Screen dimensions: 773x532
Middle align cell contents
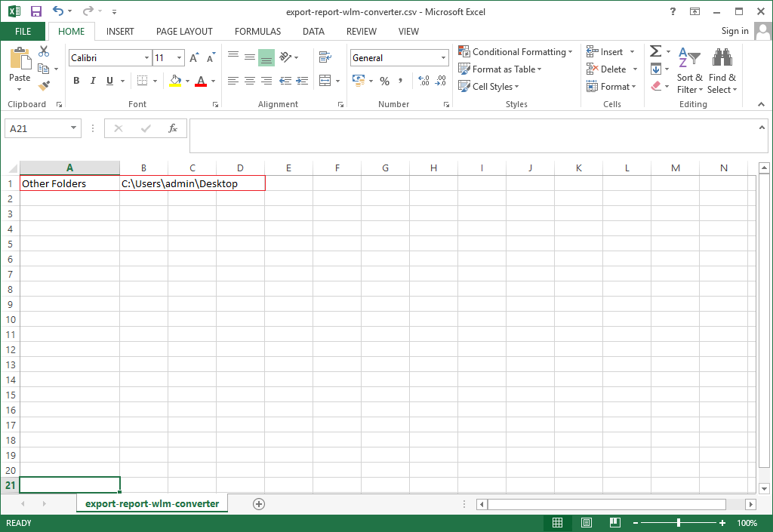250,57
